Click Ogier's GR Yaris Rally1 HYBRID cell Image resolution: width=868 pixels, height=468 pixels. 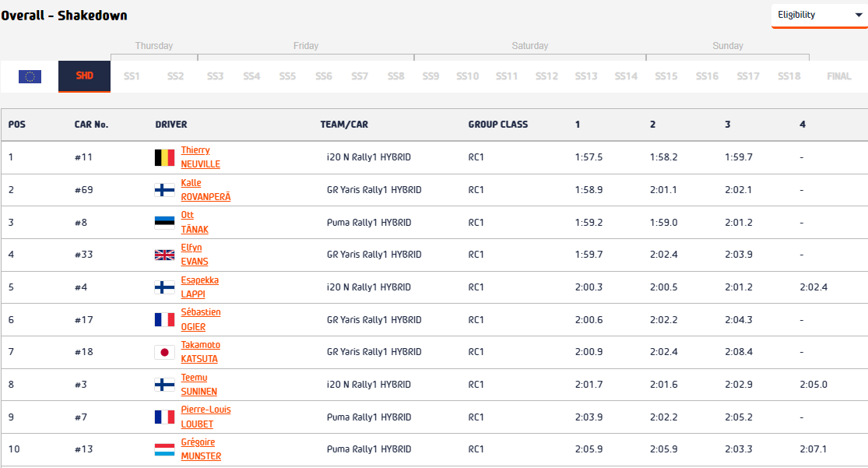click(x=374, y=319)
